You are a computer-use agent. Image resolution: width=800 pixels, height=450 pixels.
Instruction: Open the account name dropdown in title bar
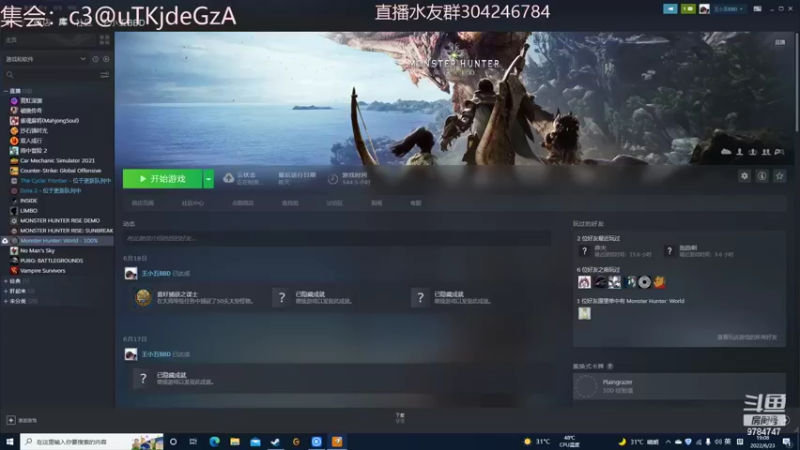(x=728, y=9)
